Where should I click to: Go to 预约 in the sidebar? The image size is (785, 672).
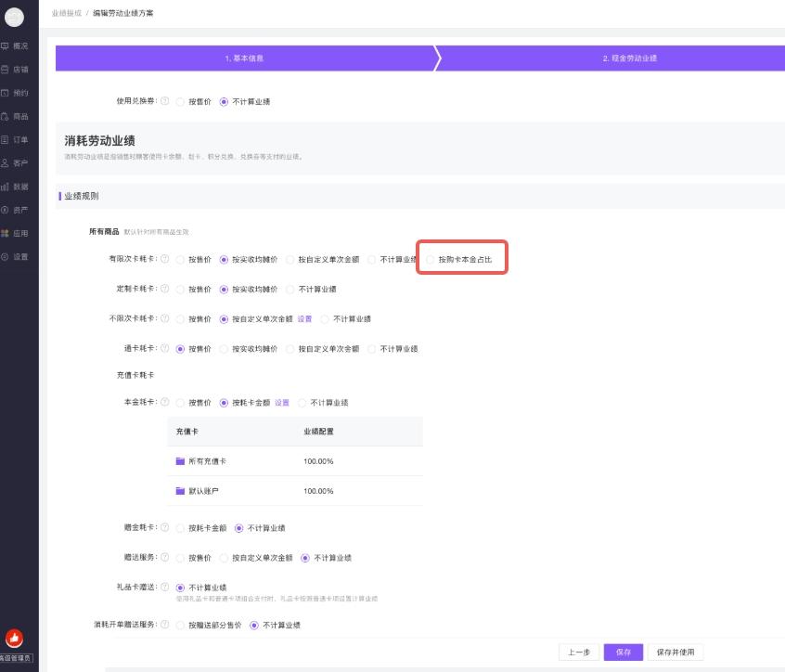pos(15,93)
